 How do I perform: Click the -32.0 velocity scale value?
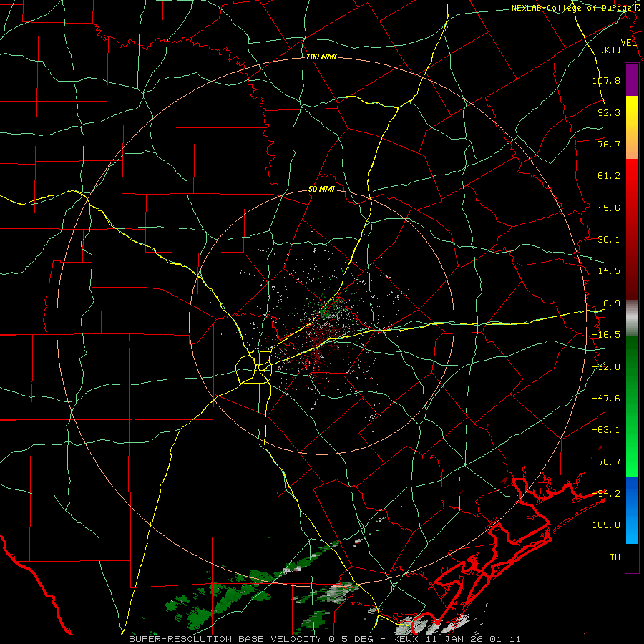[606, 367]
